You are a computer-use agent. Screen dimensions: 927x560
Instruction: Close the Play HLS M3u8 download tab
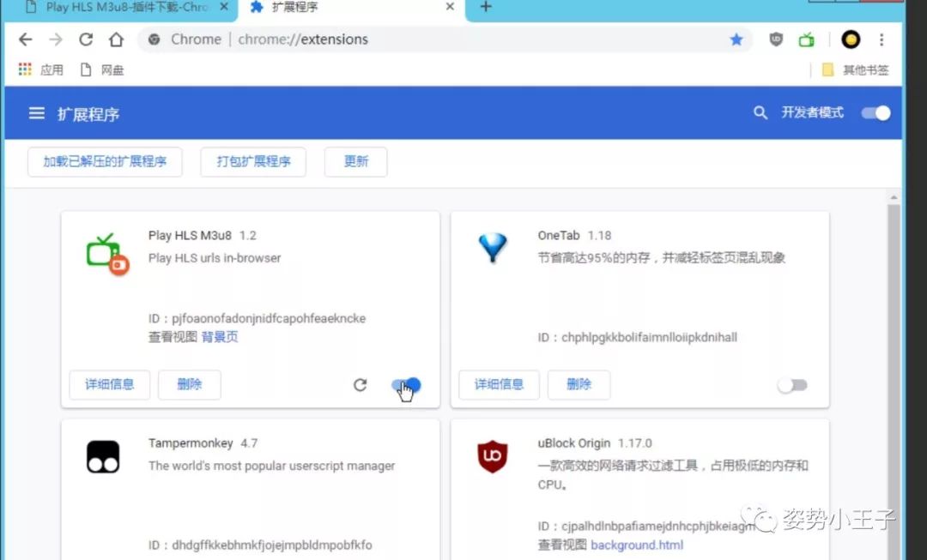click(223, 7)
